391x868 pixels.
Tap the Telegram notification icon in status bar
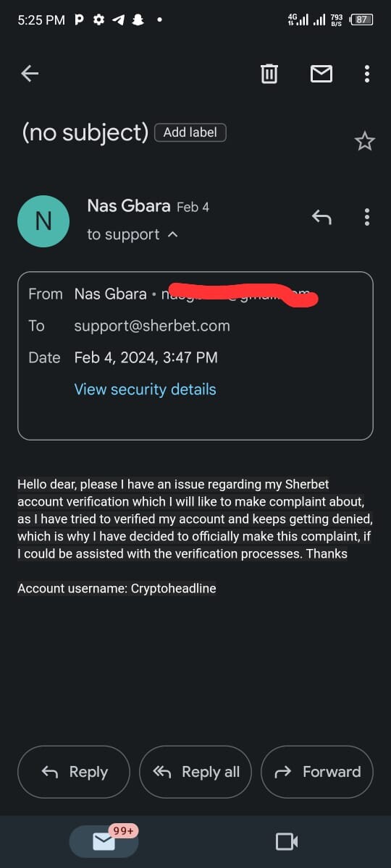(x=118, y=20)
